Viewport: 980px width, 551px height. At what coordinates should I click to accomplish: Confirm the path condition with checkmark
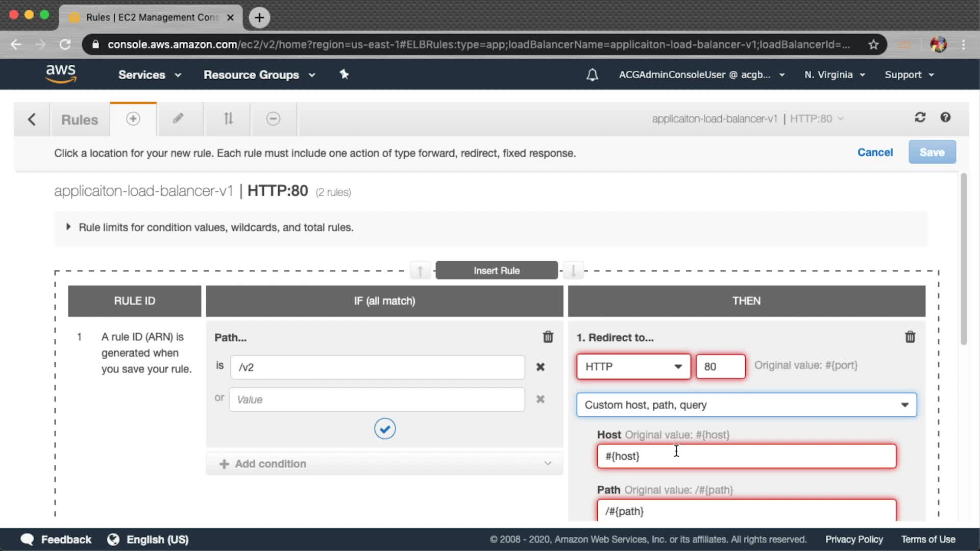tap(385, 429)
